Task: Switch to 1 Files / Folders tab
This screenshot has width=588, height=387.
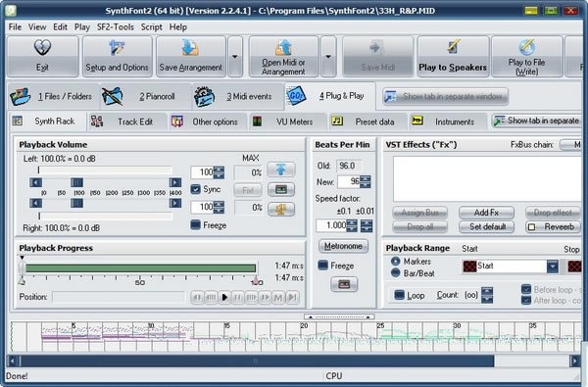Action: [x=53, y=97]
